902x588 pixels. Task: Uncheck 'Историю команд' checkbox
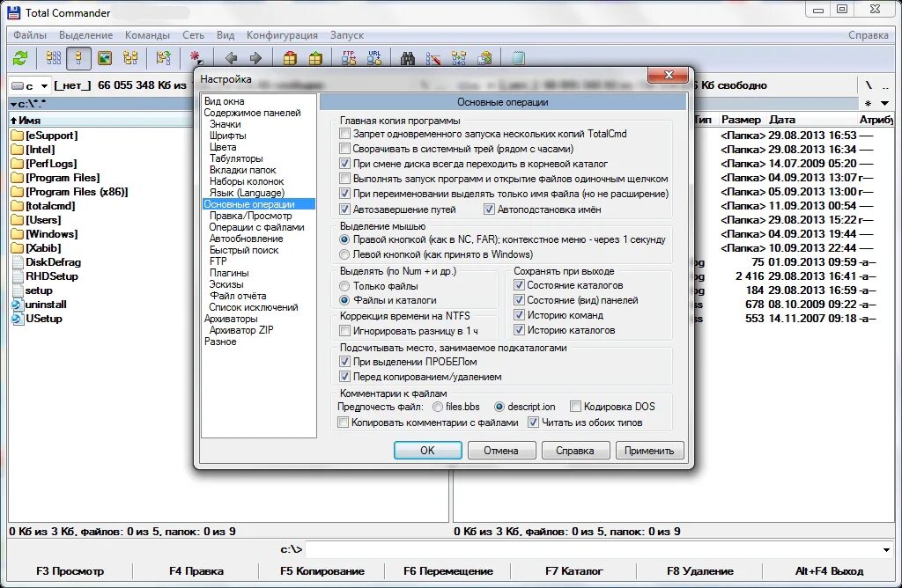[x=519, y=315]
